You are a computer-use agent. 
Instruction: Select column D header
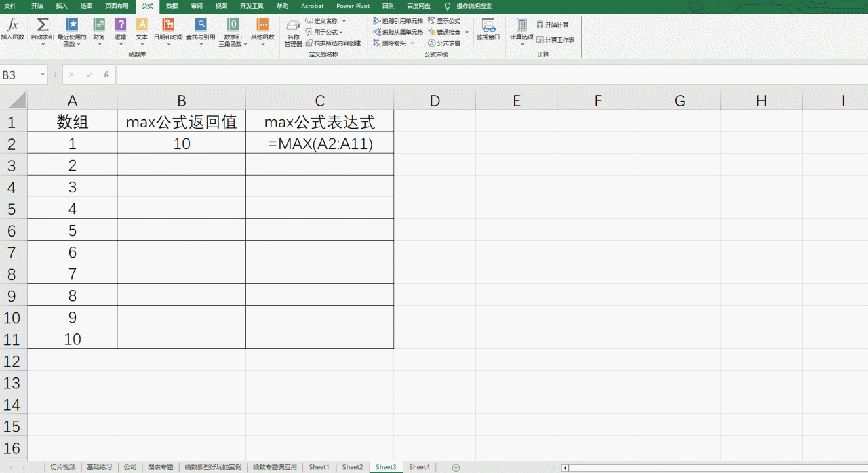435,101
